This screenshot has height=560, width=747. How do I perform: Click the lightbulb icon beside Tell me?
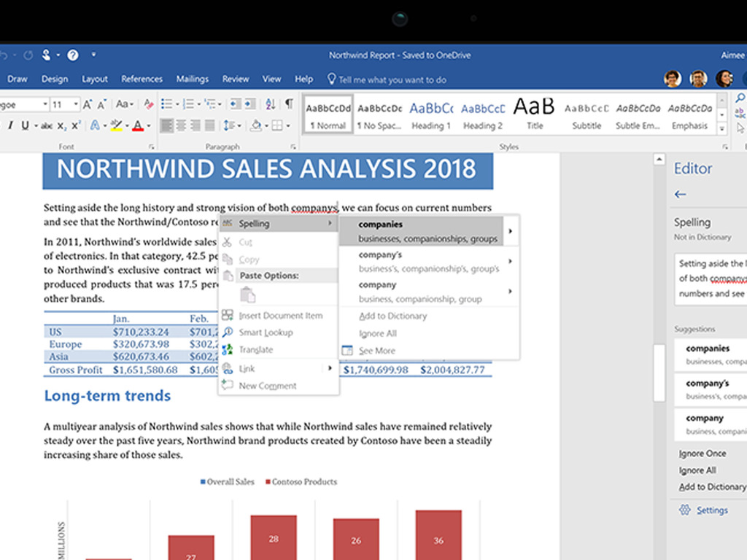click(332, 79)
